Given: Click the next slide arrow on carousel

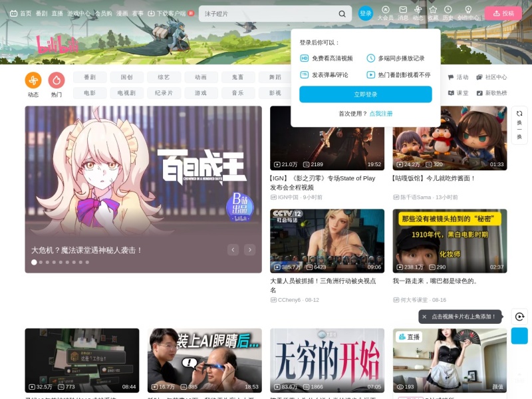Looking at the screenshot, I should tap(250, 250).
